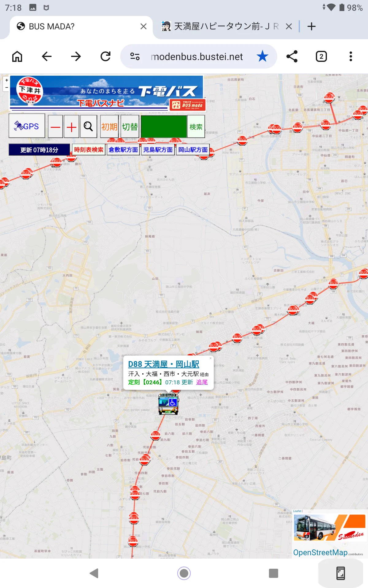
Task: Click the BUS mada logo badge
Action: click(188, 105)
